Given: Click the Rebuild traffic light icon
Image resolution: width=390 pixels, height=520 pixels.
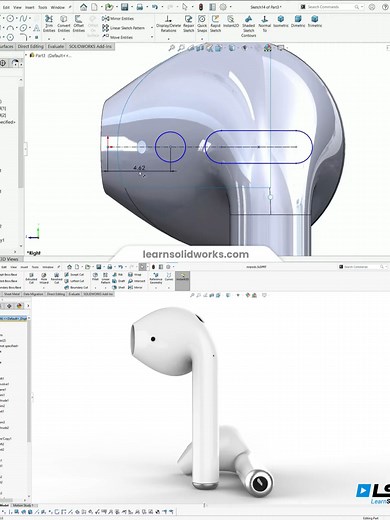Looking at the screenshot, I should click(x=201, y=7).
